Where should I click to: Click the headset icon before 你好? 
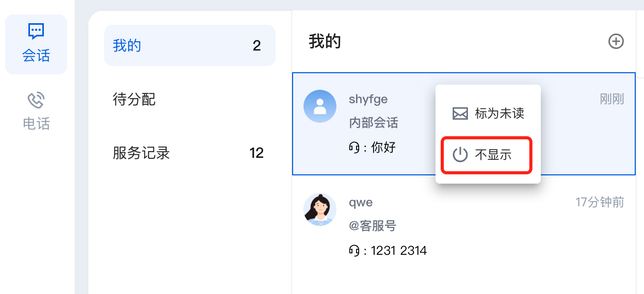click(354, 148)
